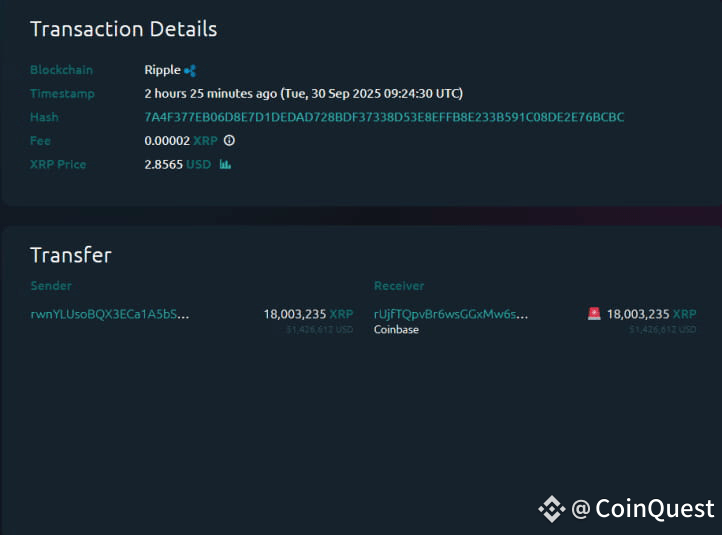Open the sender address rwnYLUsoBQX3ECa1A5bS…

coord(110,314)
